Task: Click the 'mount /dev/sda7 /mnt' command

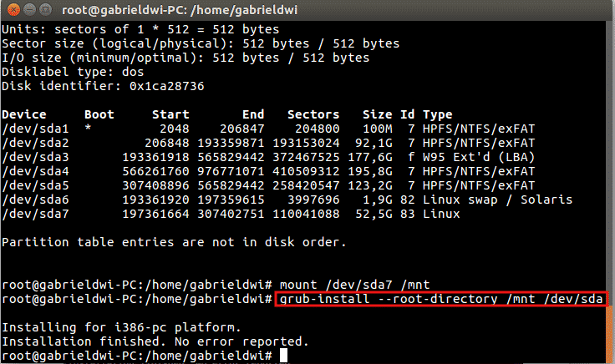Action: [354, 285]
